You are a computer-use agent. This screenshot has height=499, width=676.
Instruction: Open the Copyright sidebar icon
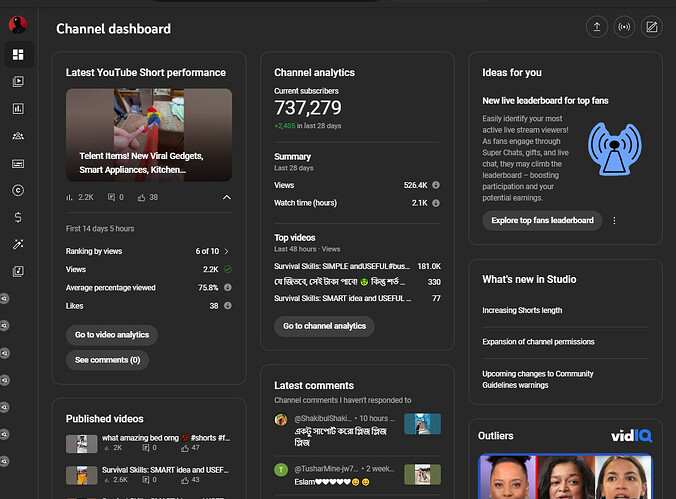pyautogui.click(x=18, y=190)
